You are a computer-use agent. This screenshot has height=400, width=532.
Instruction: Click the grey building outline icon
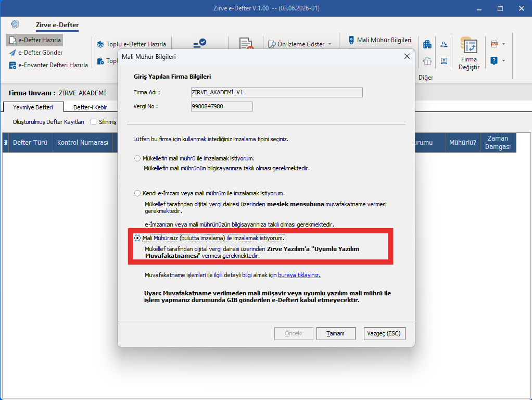coord(427,61)
